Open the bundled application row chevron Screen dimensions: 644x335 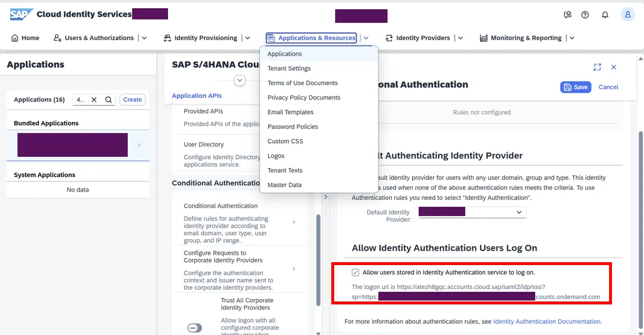click(139, 145)
